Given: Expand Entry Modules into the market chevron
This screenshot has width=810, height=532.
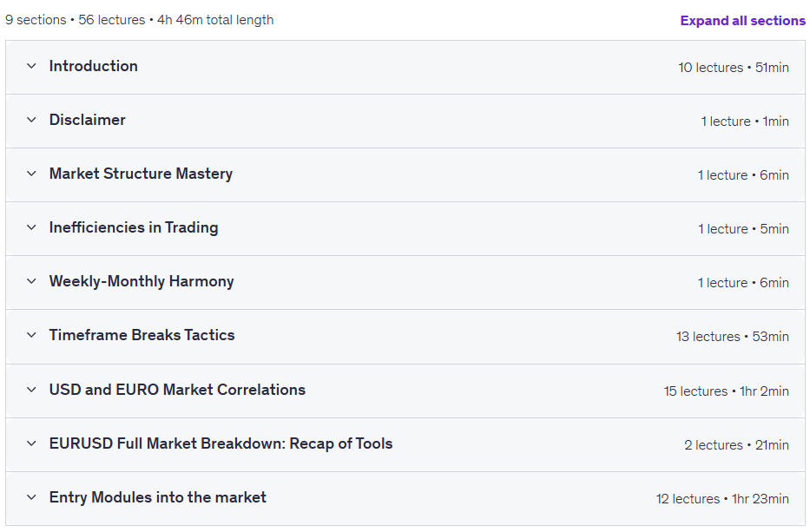Looking at the screenshot, I should (x=31, y=497).
